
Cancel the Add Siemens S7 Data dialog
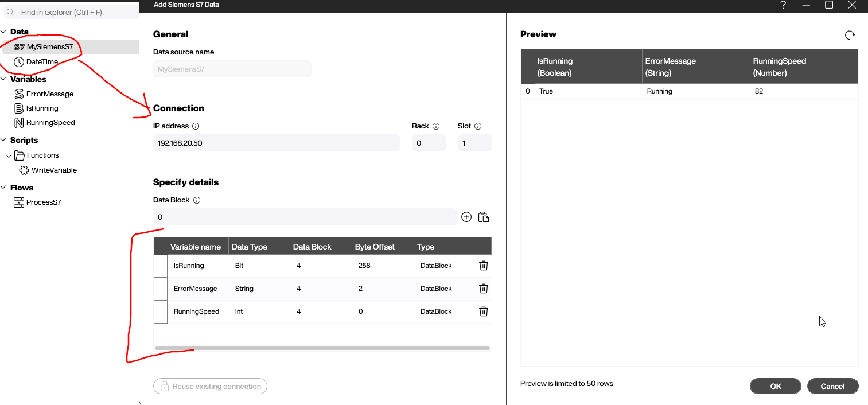point(833,386)
